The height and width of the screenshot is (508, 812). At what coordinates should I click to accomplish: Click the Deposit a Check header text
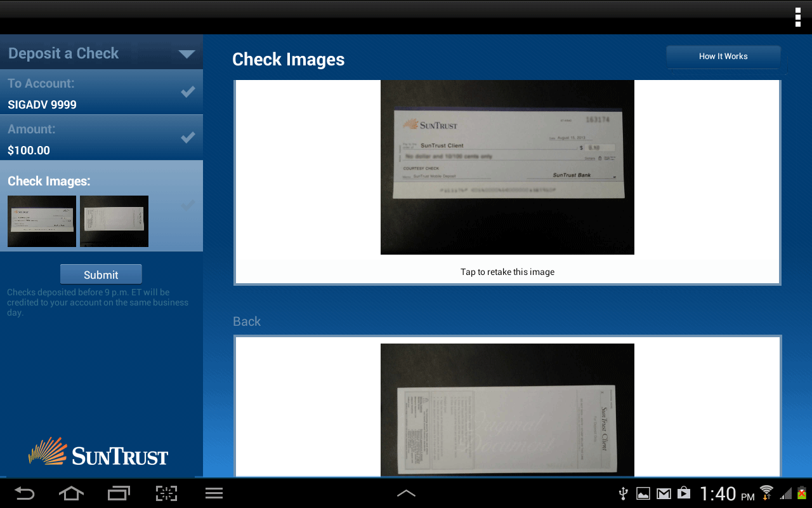coord(63,53)
